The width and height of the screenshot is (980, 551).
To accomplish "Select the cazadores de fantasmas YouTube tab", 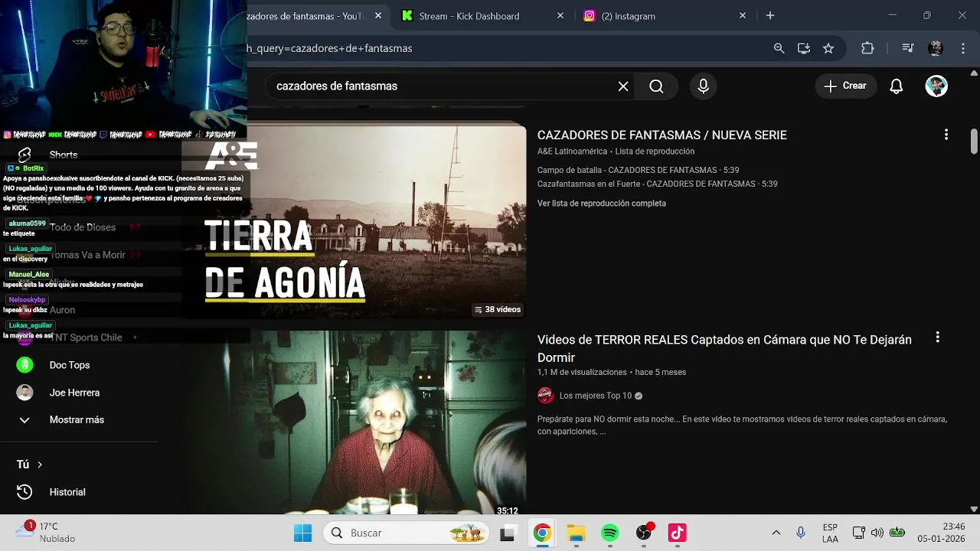I will click(305, 16).
